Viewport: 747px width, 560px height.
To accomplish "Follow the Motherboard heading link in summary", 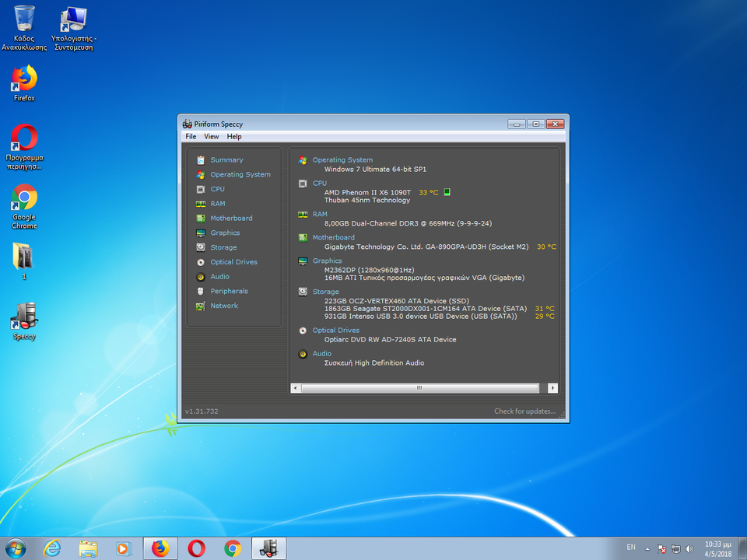I will click(x=334, y=238).
